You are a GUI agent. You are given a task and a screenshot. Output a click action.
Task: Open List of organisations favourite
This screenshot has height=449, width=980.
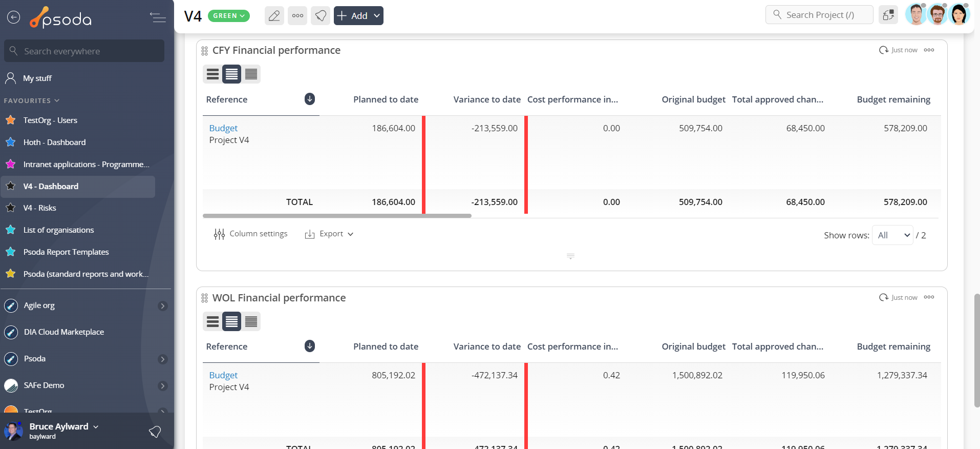click(58, 230)
